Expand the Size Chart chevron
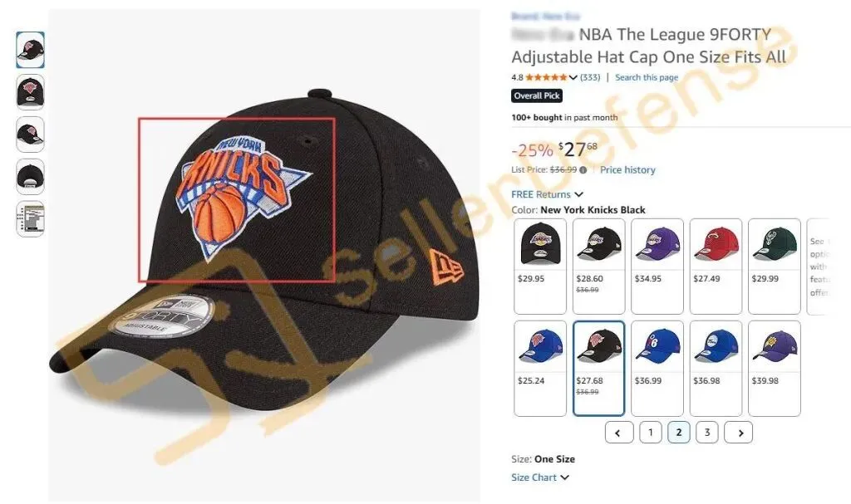This screenshot has height=504, width=851. (565, 477)
